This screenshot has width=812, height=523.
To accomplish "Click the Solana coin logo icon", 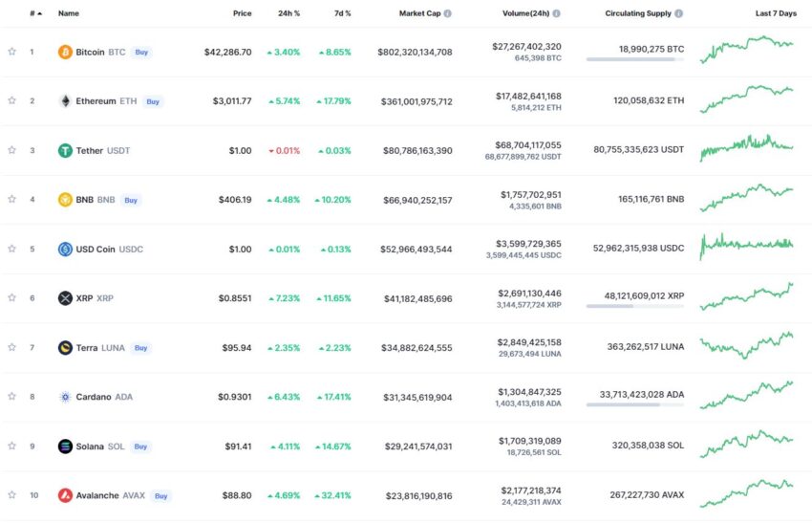I will click(65, 447).
